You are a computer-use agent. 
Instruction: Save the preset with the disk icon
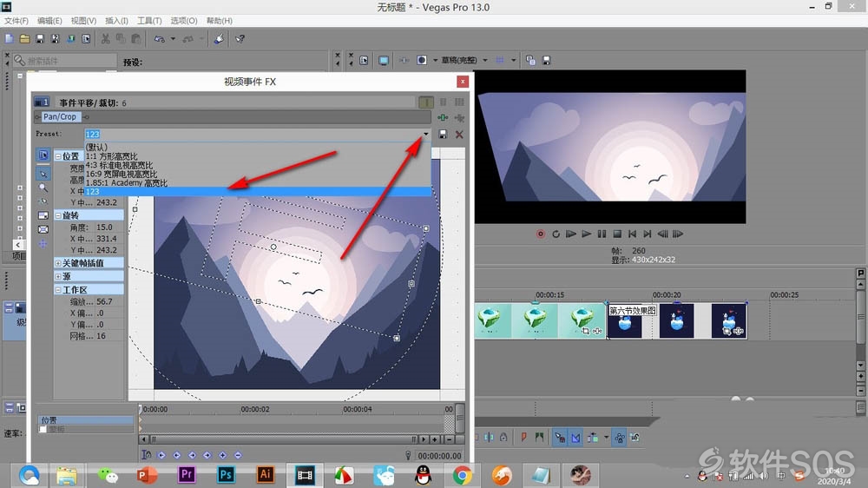point(443,134)
